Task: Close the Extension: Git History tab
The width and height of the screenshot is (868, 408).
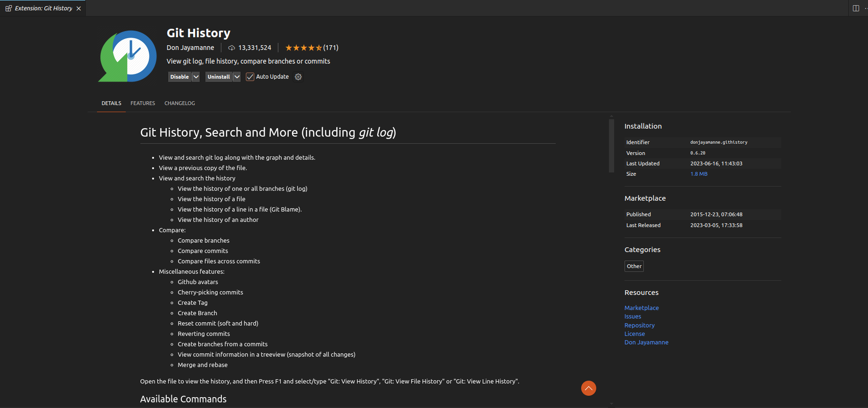Action: click(79, 8)
